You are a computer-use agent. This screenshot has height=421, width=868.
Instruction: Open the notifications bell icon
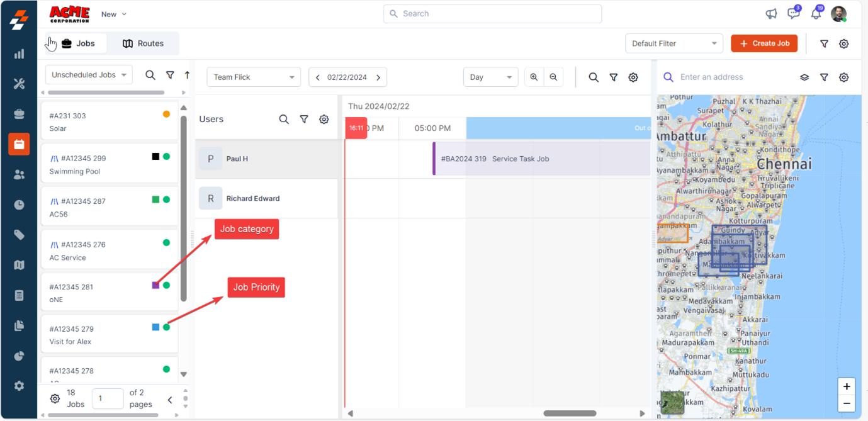point(816,14)
